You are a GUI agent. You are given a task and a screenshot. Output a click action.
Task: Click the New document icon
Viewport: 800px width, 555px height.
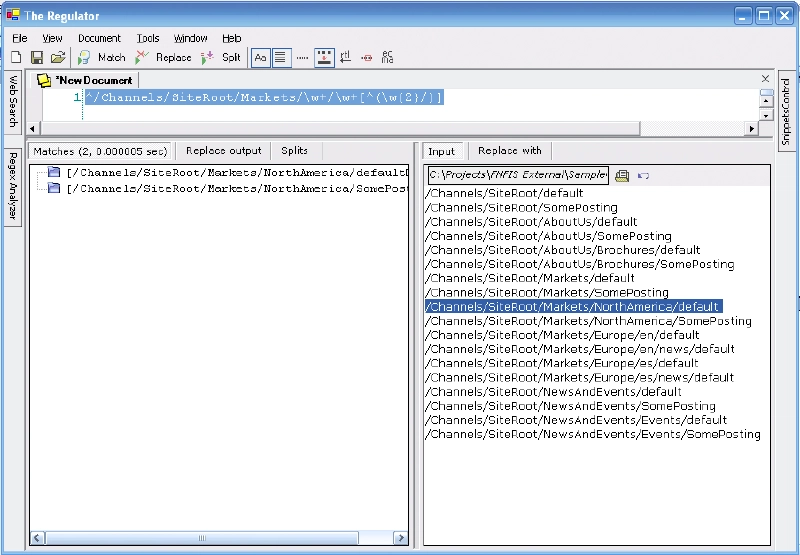[x=16, y=58]
